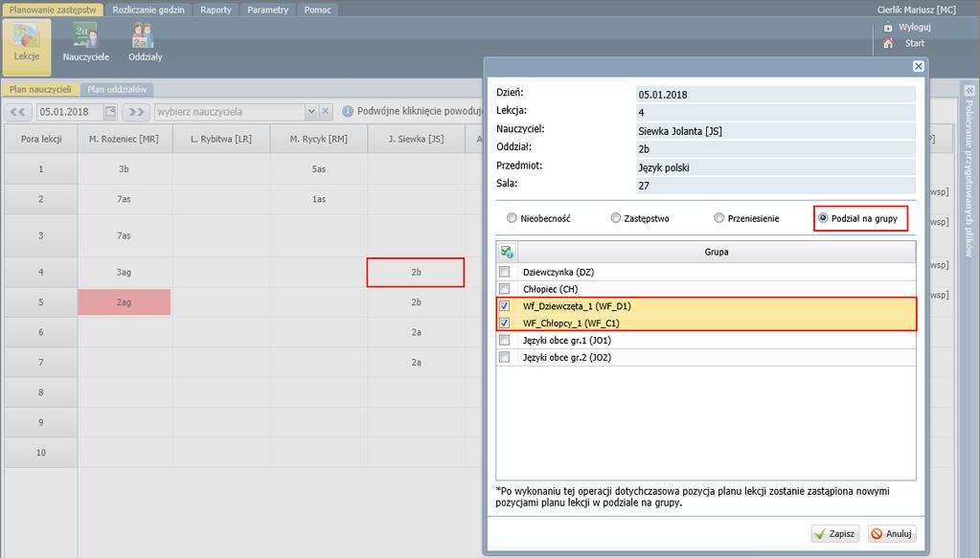Image resolution: width=980 pixels, height=558 pixels.
Task: Expand the Pobieranie przygotowanych plików side panel
Action: pos(969,91)
